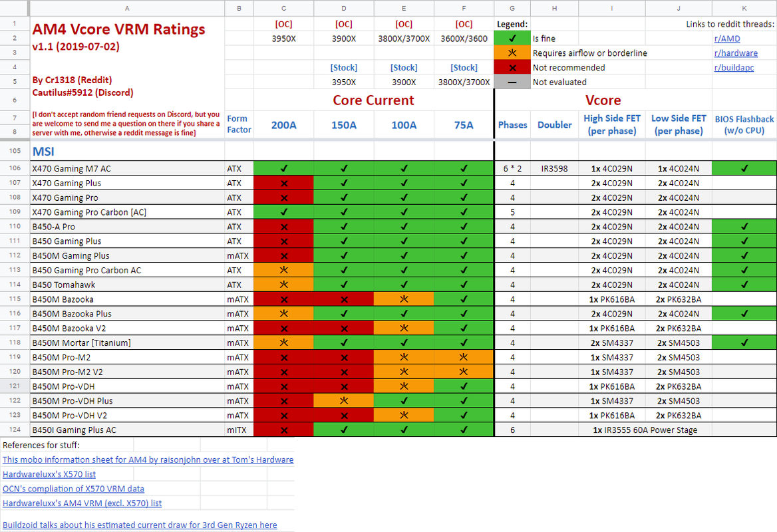Select the '200A' column heading cell
This screenshot has height=532, width=777.
pos(283,125)
